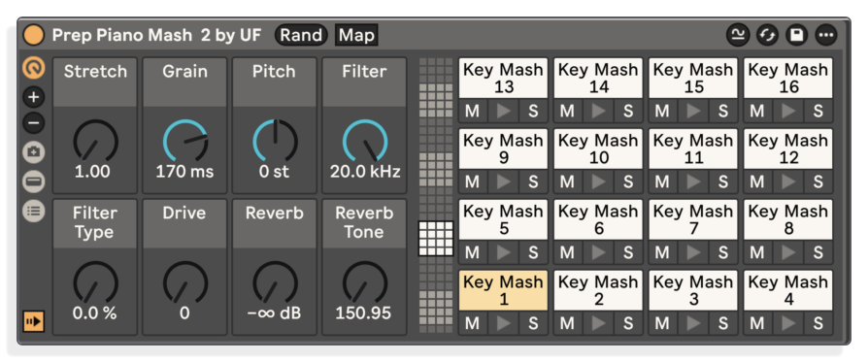Click the Reverb macro knob
The width and height of the screenshot is (868, 362).
[275, 282]
